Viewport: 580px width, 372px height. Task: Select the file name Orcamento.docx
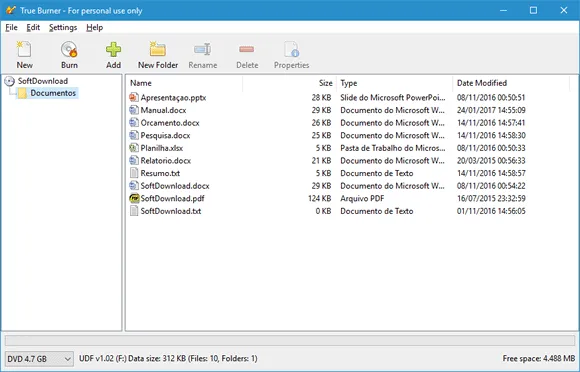click(170, 123)
